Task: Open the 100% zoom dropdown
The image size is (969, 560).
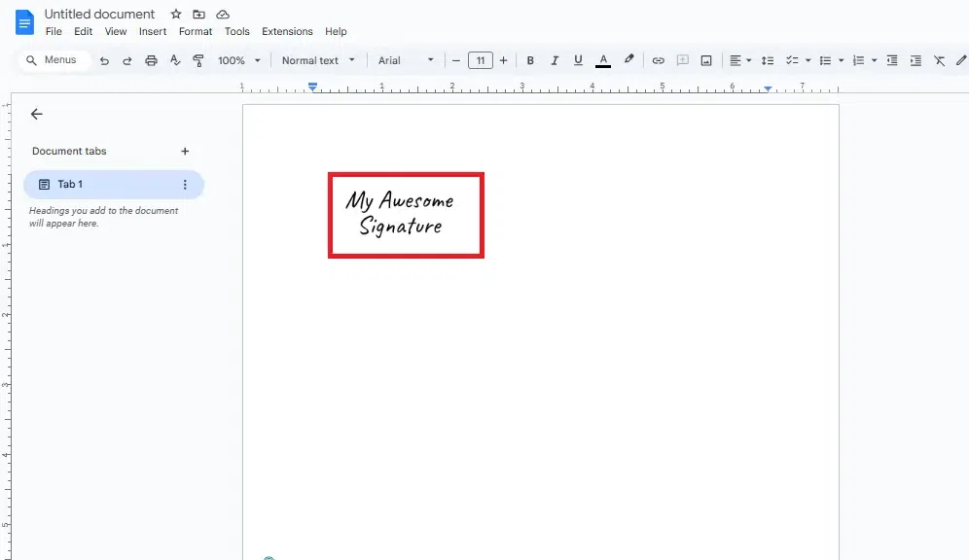Action: pos(239,60)
